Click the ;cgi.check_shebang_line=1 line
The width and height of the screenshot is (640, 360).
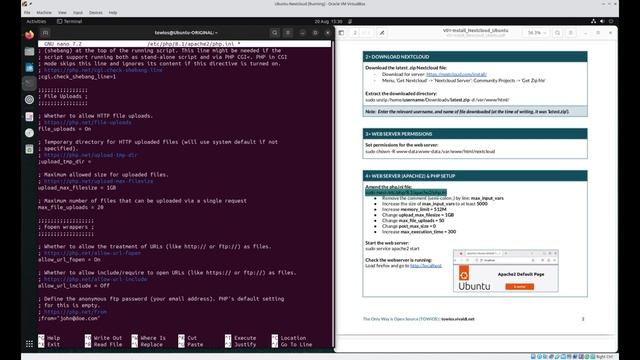pos(77,77)
